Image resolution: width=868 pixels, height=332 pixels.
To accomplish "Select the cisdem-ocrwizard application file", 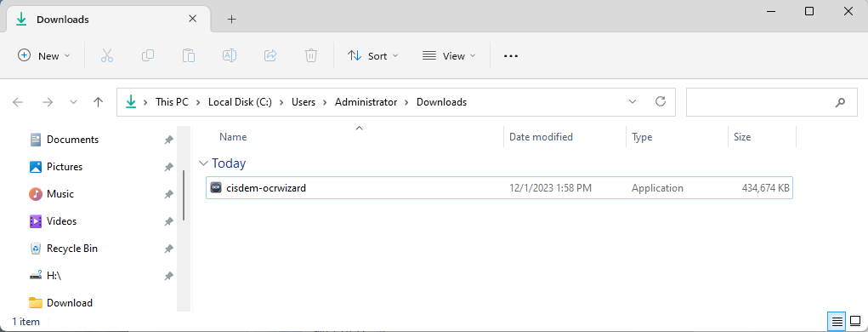I will tap(499, 188).
